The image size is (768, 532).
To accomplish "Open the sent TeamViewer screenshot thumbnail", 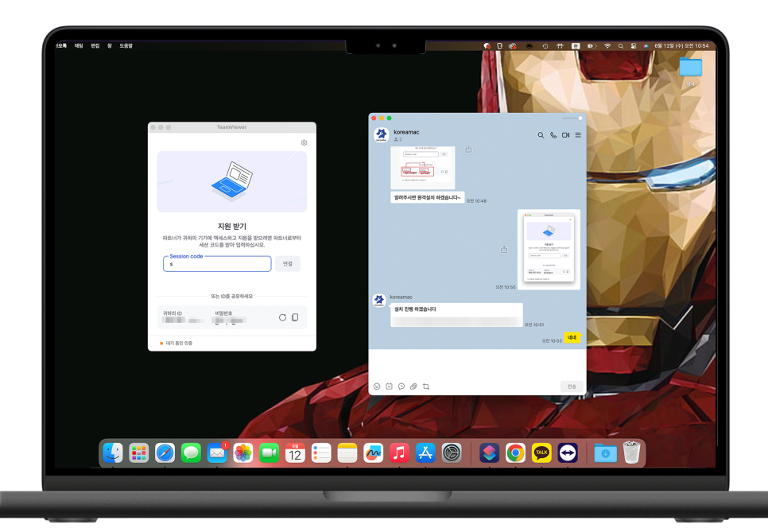I will [x=549, y=250].
